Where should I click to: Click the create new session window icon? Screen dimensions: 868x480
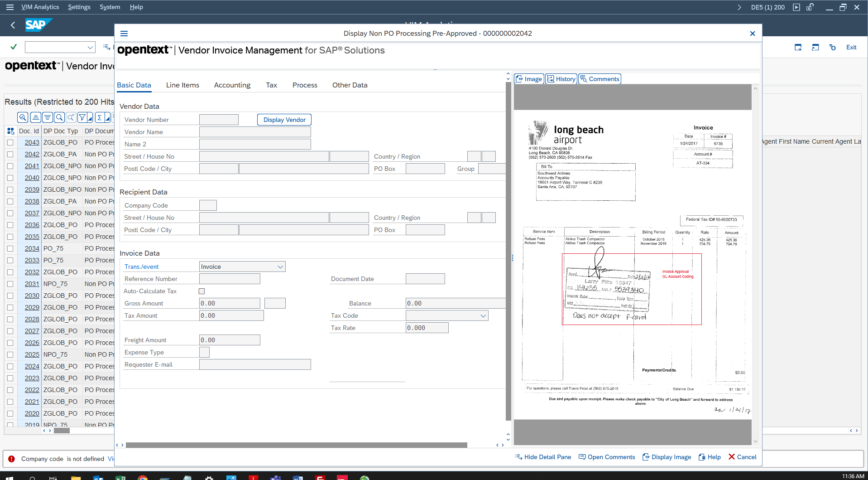tap(798, 47)
